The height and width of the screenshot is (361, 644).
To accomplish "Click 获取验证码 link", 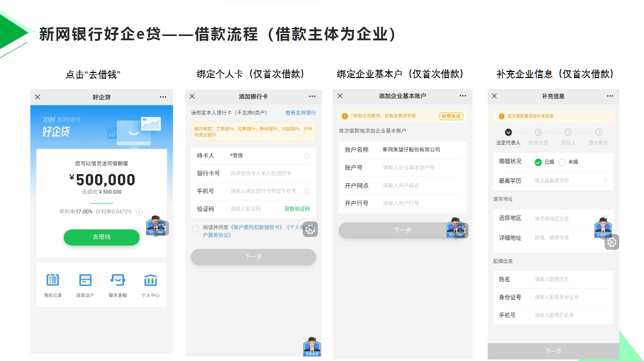I will [297, 209].
